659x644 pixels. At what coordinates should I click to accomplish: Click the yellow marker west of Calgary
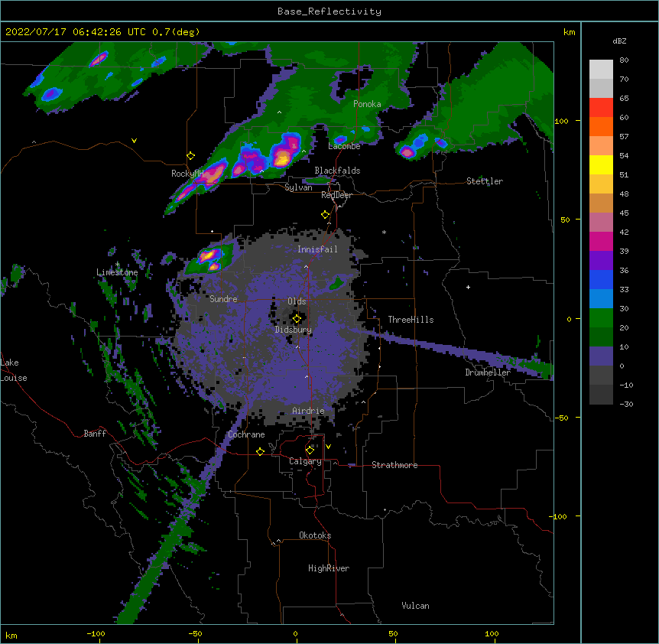[x=260, y=451]
